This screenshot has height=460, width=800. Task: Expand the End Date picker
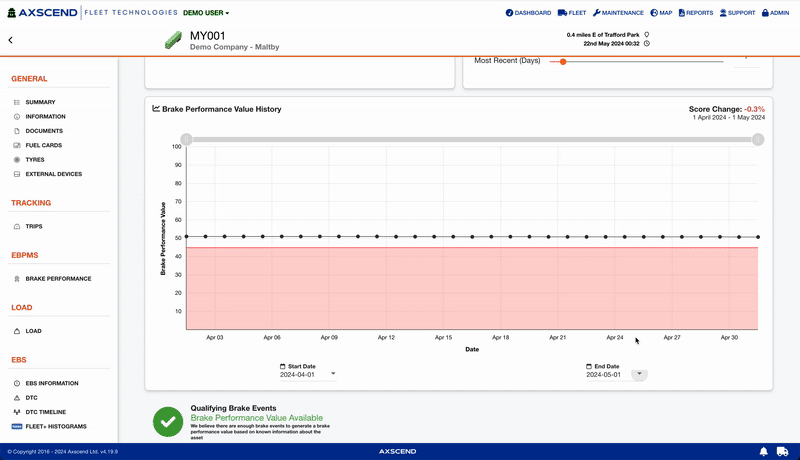639,374
